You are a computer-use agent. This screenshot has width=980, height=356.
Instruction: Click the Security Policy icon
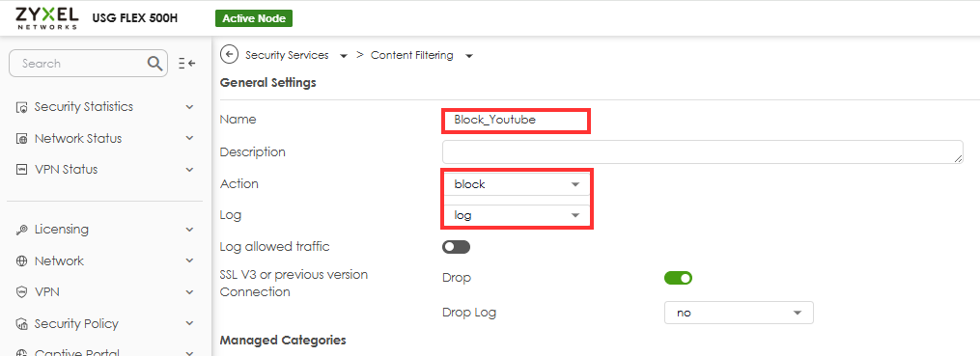click(x=21, y=324)
